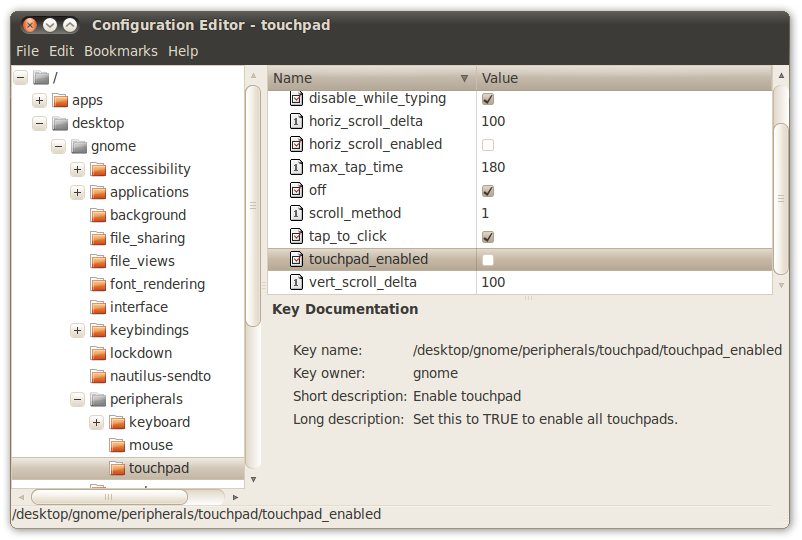Click the background folder icon
The image size is (802, 540).
click(98, 215)
